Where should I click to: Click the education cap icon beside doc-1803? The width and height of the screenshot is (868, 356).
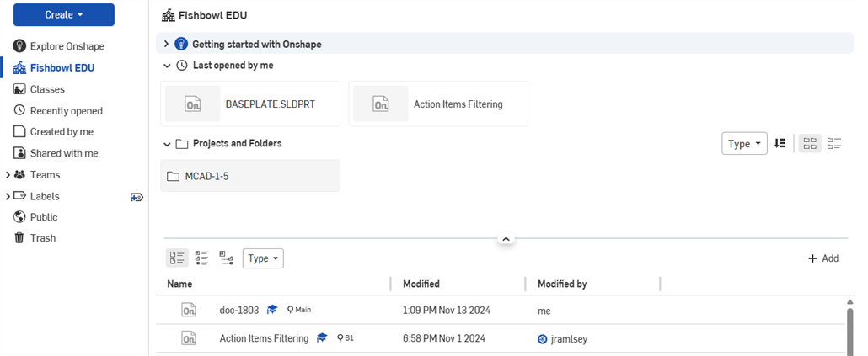272,310
